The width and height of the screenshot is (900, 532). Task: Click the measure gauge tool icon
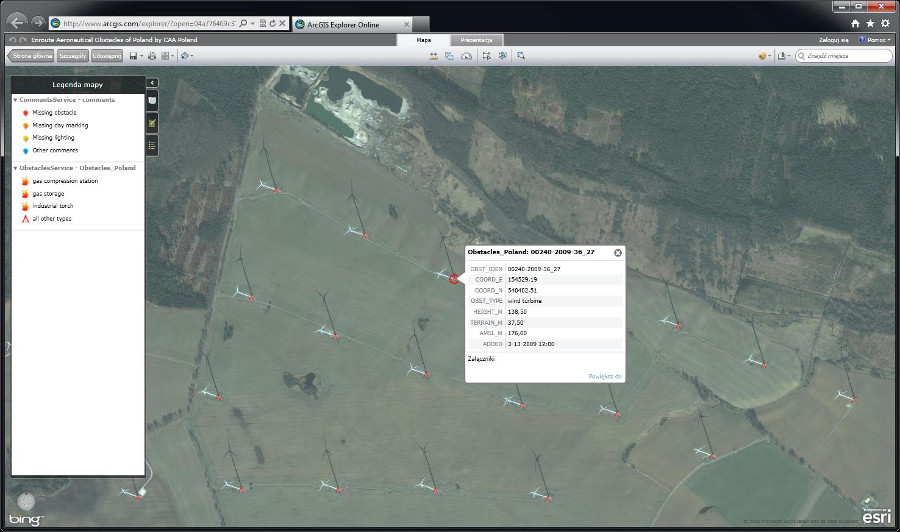pyautogui.click(x=466, y=56)
